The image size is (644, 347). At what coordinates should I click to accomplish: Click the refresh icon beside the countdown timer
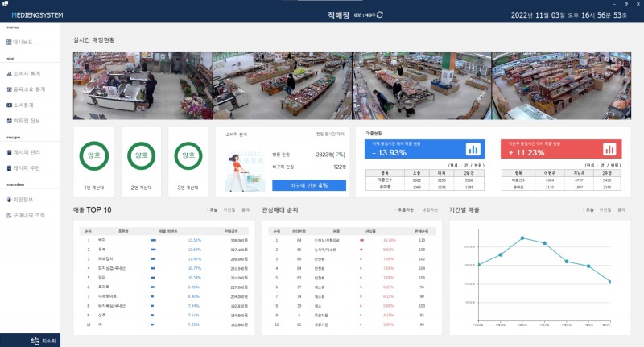pos(380,14)
